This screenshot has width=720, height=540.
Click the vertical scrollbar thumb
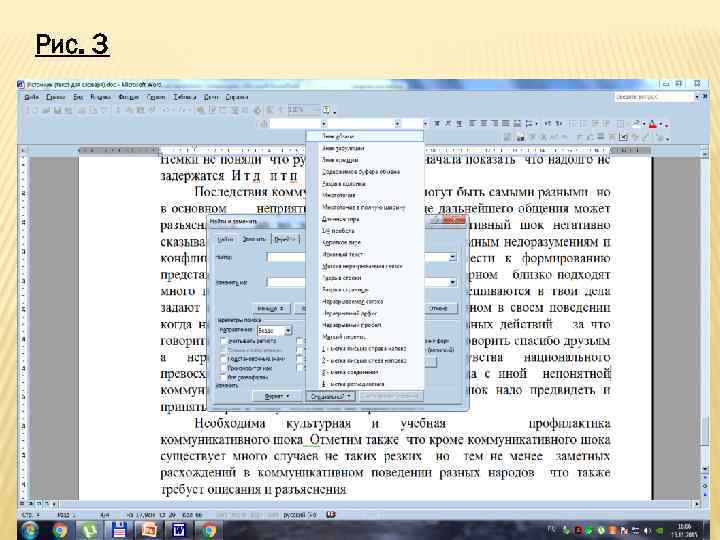tap(705, 433)
